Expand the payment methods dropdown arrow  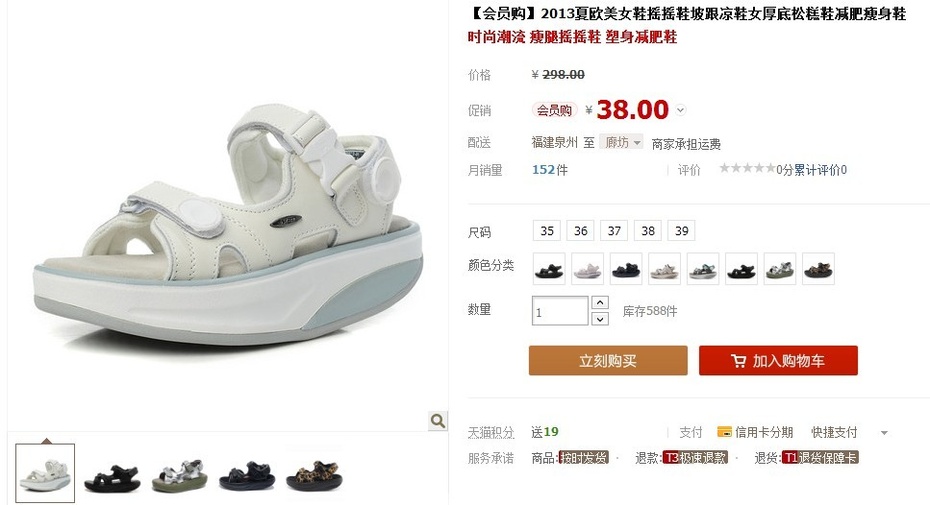coord(884,433)
